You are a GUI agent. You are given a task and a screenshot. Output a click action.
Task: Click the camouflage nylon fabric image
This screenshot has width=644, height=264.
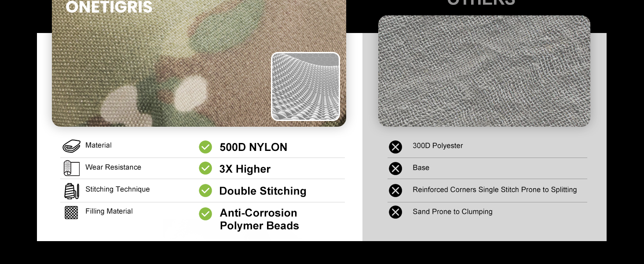(199, 63)
